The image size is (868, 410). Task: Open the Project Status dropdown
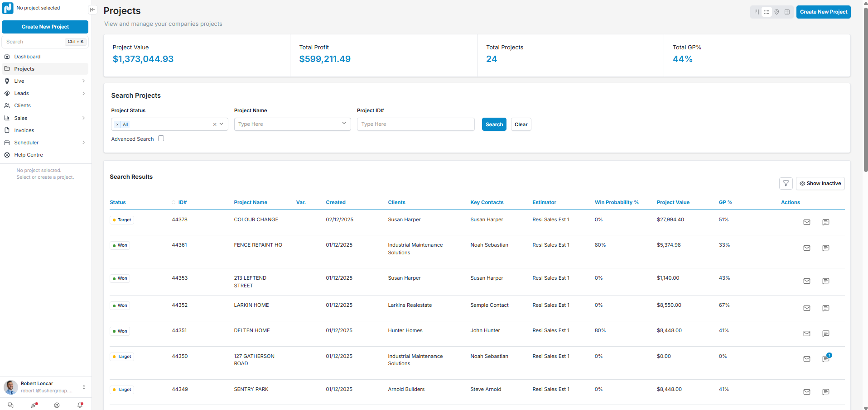tap(221, 124)
